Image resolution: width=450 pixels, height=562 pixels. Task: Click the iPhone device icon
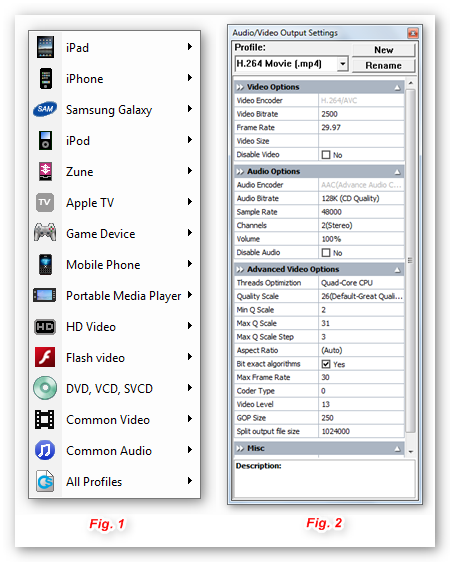[x=46, y=78]
